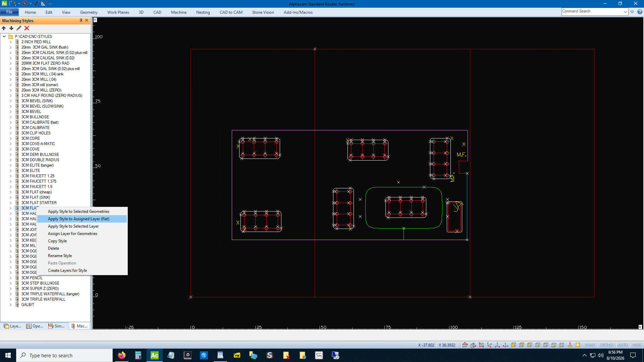Open the CAD to CAM ribbon tab

click(x=231, y=12)
